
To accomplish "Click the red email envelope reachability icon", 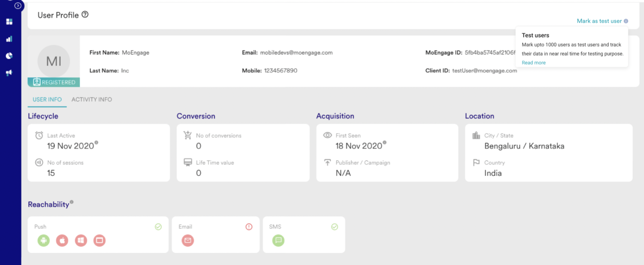I will pos(188,240).
